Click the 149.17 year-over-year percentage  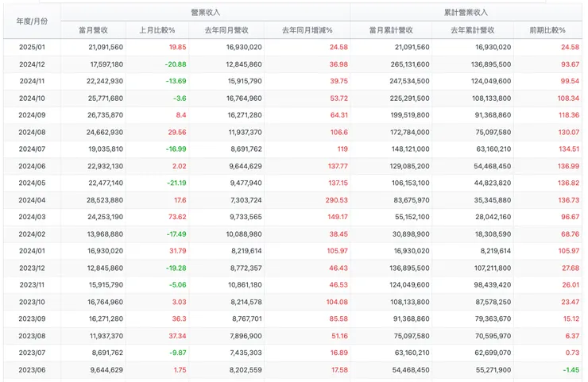(338, 217)
